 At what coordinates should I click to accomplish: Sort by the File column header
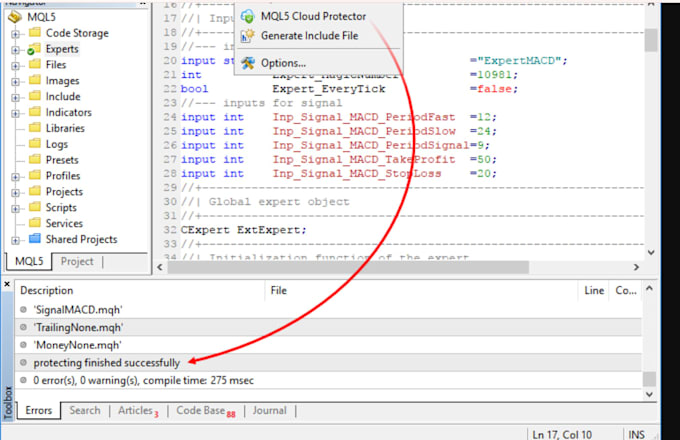[x=422, y=290]
